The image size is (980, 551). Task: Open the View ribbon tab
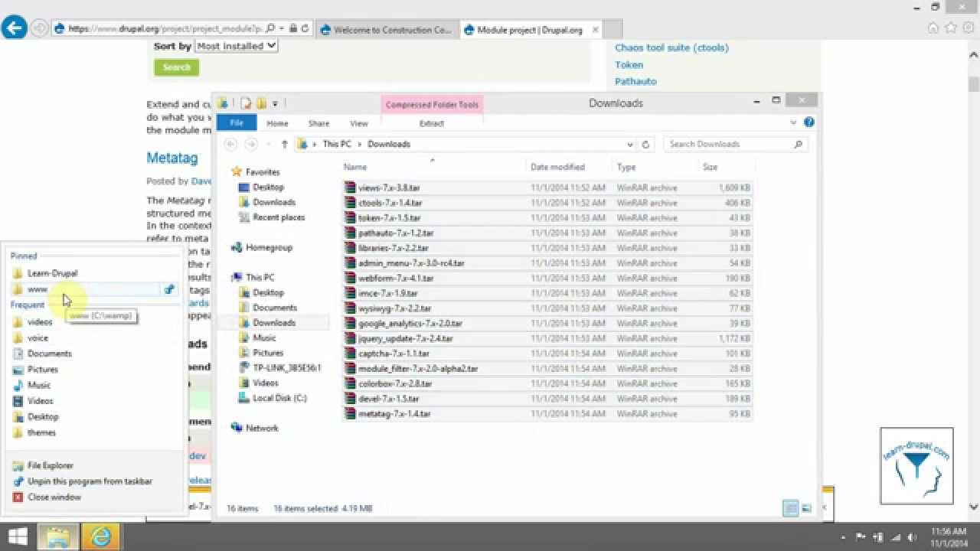(358, 123)
